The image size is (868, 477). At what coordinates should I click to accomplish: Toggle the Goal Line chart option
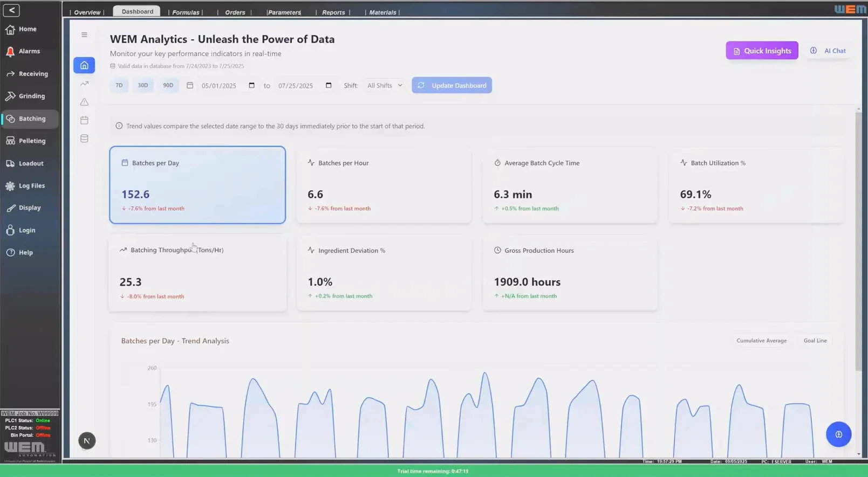815,341
